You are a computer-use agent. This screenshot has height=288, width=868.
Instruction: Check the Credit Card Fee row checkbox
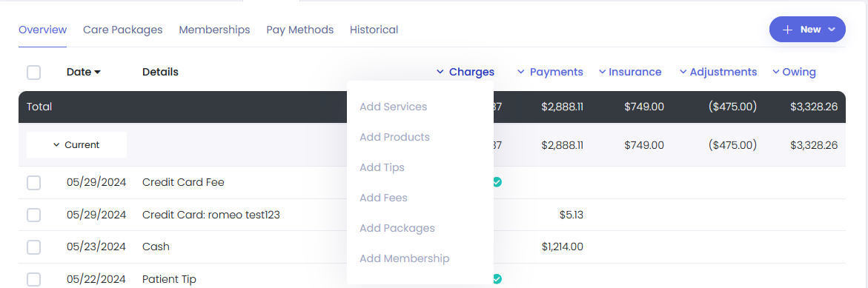point(34,182)
